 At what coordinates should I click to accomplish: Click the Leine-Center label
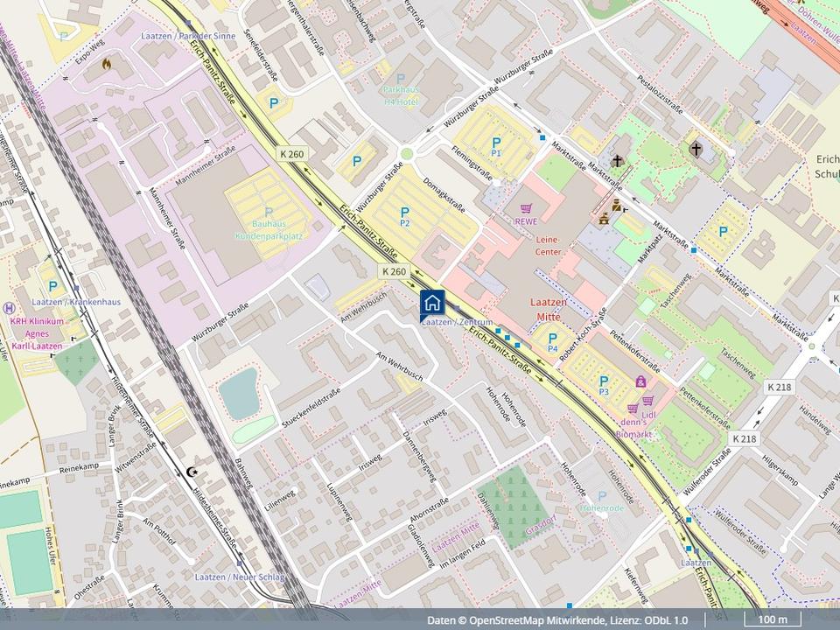tap(548, 244)
